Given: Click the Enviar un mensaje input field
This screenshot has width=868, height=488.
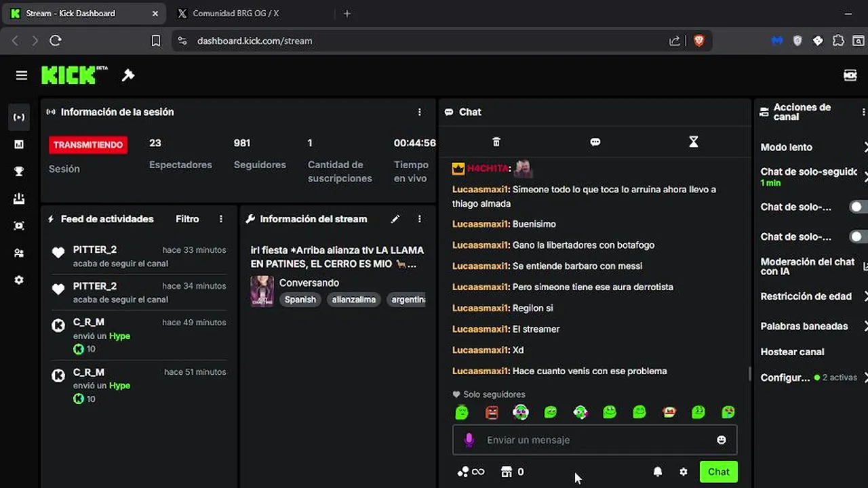Looking at the screenshot, I should tap(595, 440).
